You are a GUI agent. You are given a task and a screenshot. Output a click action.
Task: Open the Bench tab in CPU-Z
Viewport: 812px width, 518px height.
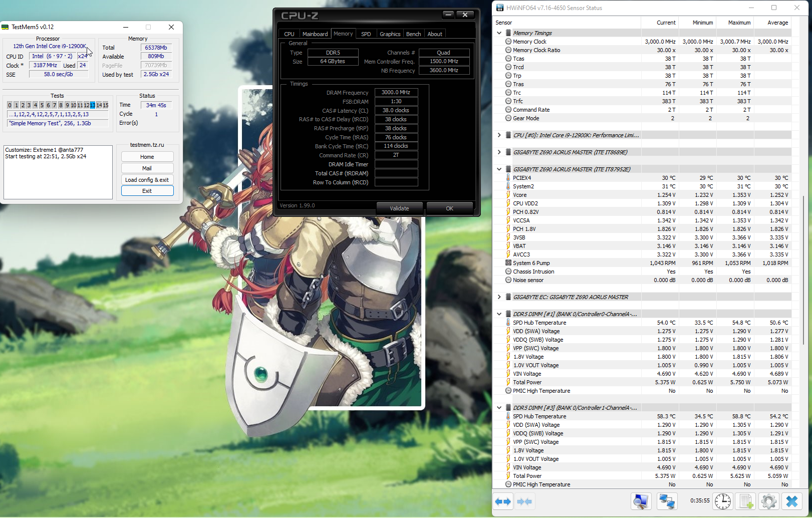tap(413, 34)
